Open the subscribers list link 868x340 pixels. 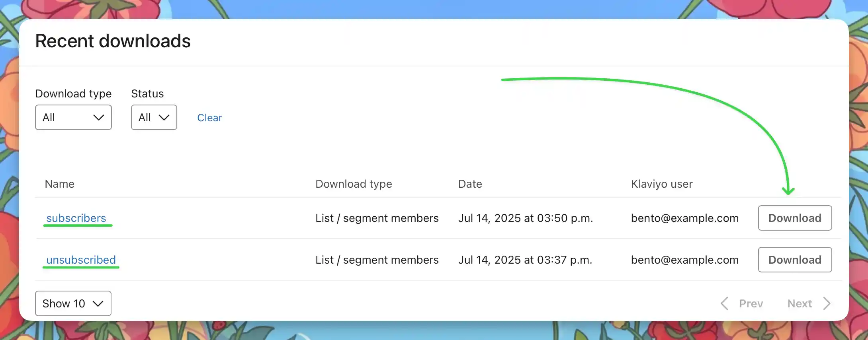point(76,218)
